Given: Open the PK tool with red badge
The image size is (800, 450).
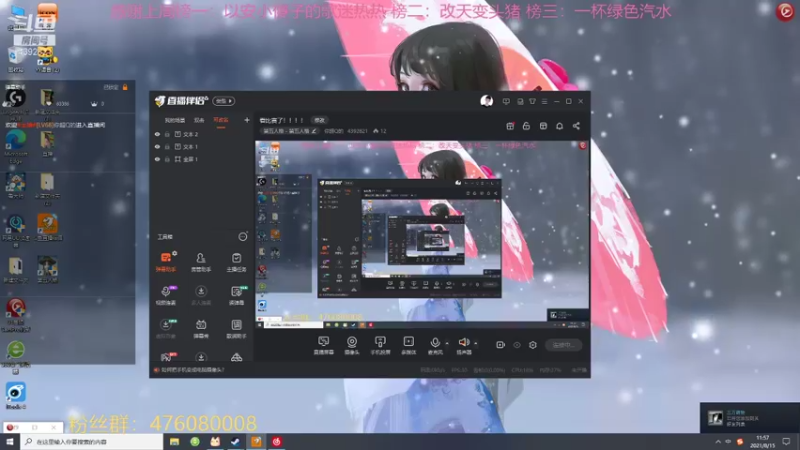Looking at the screenshot, I should pyautogui.click(x=166, y=357).
